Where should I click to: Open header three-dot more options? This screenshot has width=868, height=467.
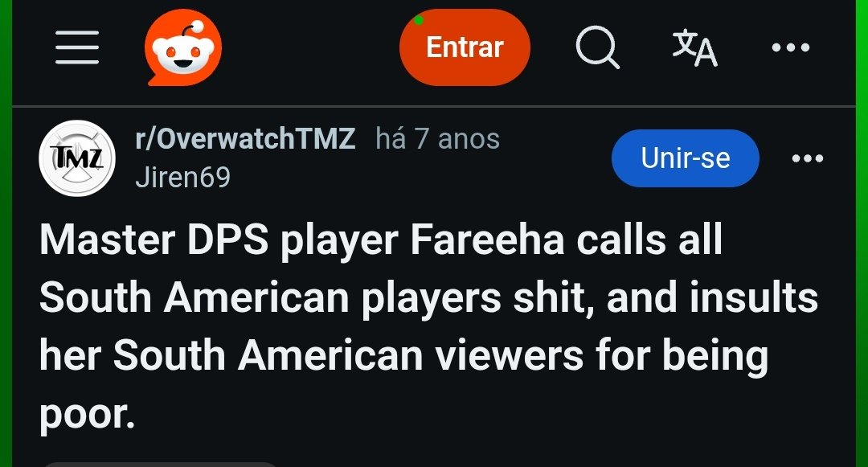click(791, 47)
